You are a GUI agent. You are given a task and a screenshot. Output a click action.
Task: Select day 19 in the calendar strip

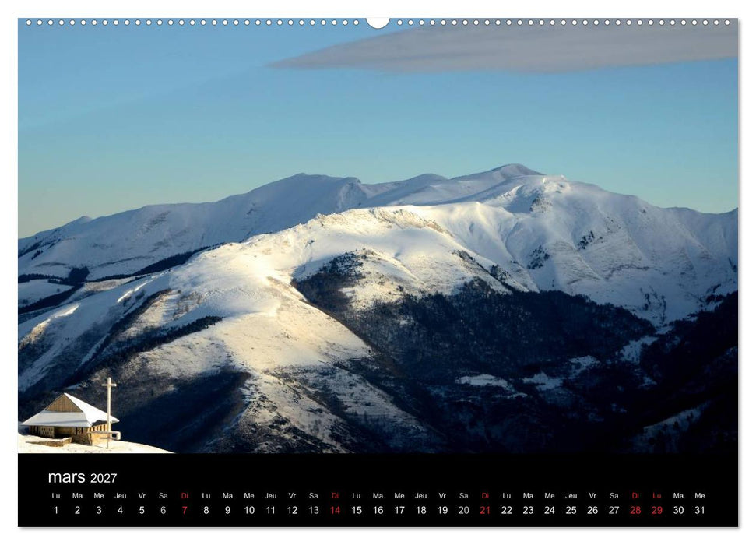[442, 510]
